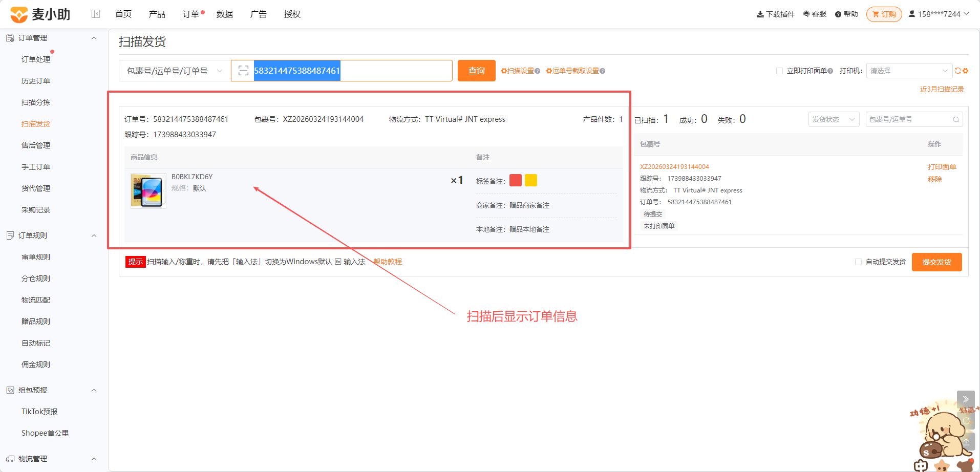
Task: Open printer settings gear icon
Action: pos(965,71)
